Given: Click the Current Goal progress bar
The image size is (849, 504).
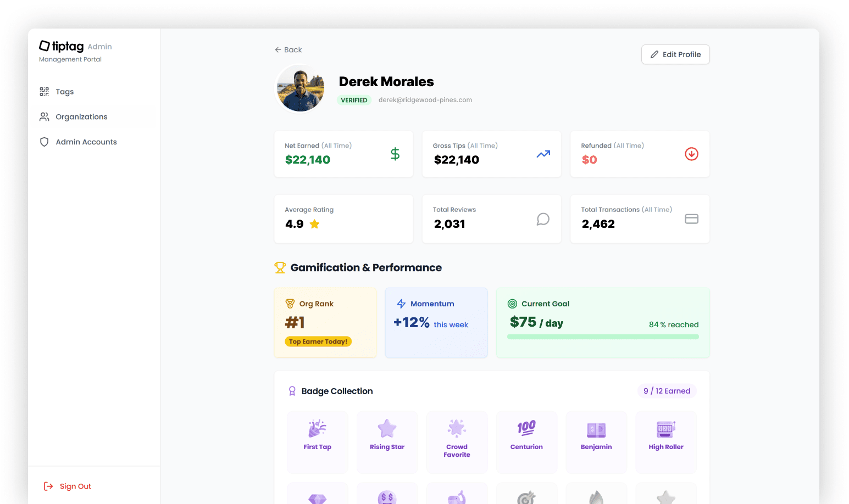Looking at the screenshot, I should (x=603, y=337).
